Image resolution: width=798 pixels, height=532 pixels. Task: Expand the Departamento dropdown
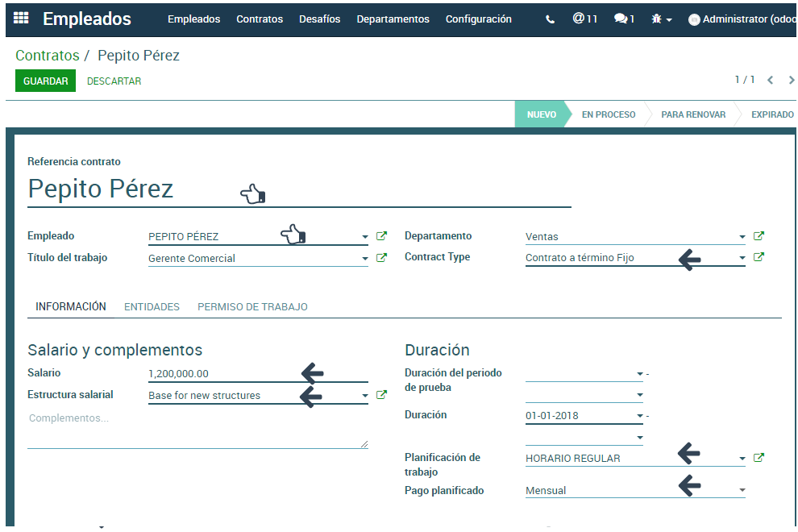coord(742,237)
